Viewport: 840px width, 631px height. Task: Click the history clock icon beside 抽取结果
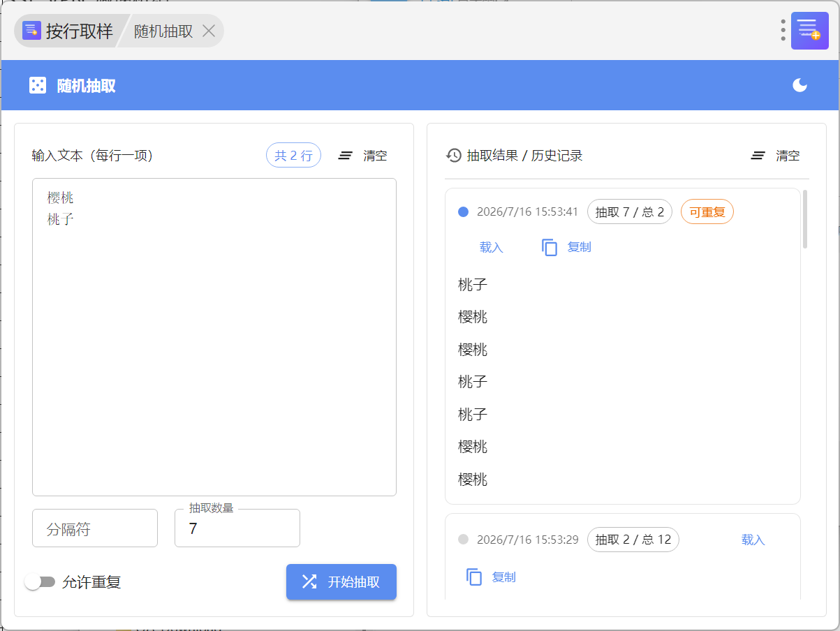(x=454, y=155)
